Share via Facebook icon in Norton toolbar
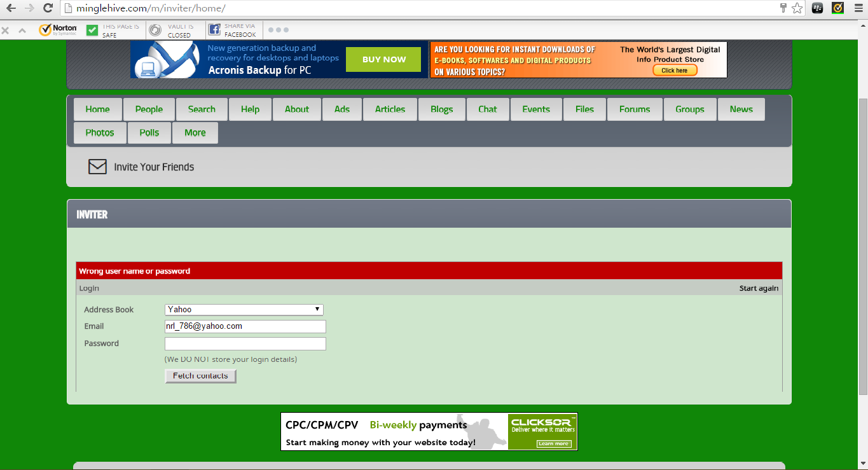868x470 pixels. point(214,30)
